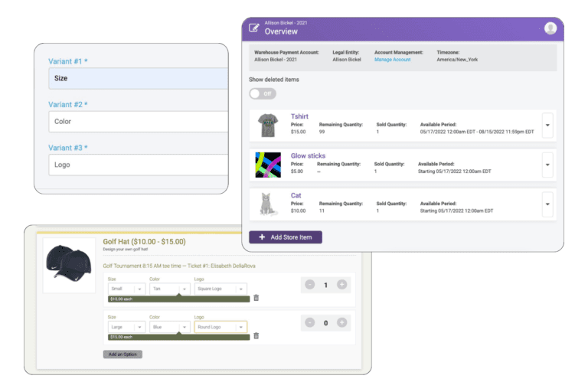
Task: Increase quantity of second golf hat option
Action: 341,322
